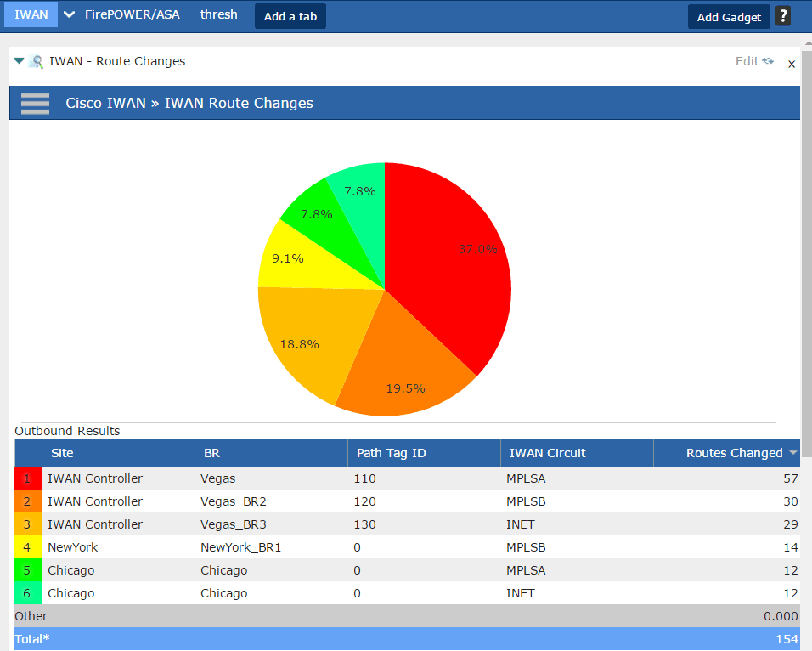
Task: Click the routes changed value 57
Action: [790, 478]
